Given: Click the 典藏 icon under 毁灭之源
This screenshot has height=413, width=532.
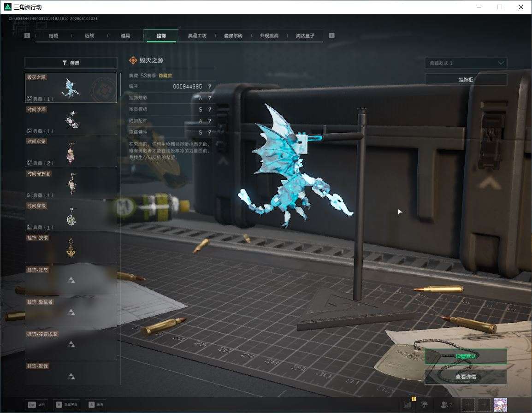Looking at the screenshot, I should [30, 99].
